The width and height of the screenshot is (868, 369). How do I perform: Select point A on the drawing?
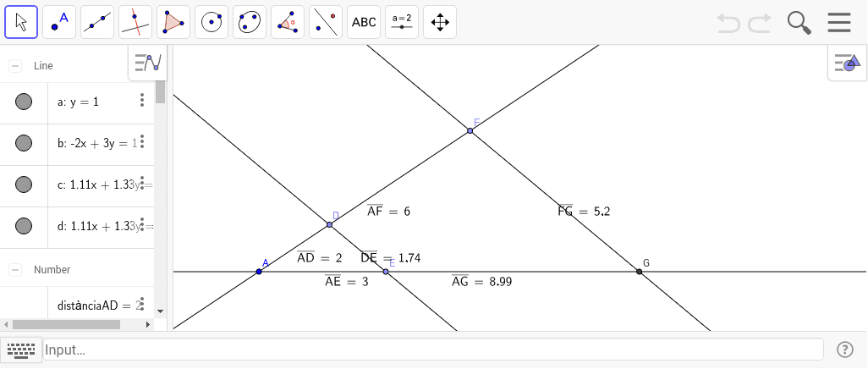coord(259,272)
